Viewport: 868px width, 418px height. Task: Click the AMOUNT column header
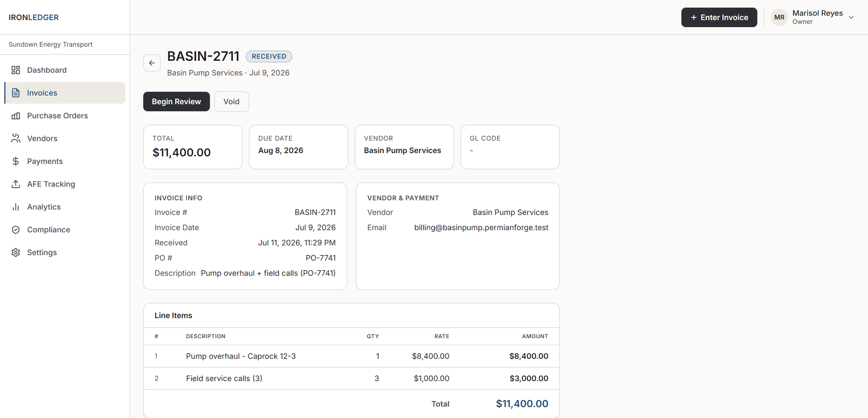(x=535, y=337)
